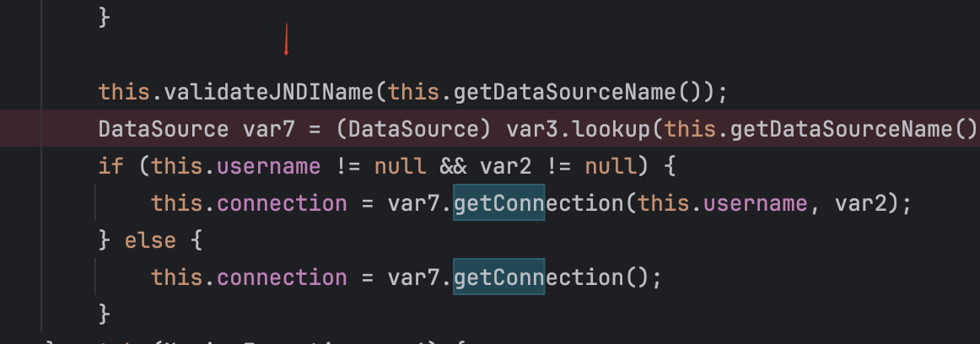Click getDataSourceName inside validateJNDIName call
This screenshot has width=980, height=344.
point(564,92)
